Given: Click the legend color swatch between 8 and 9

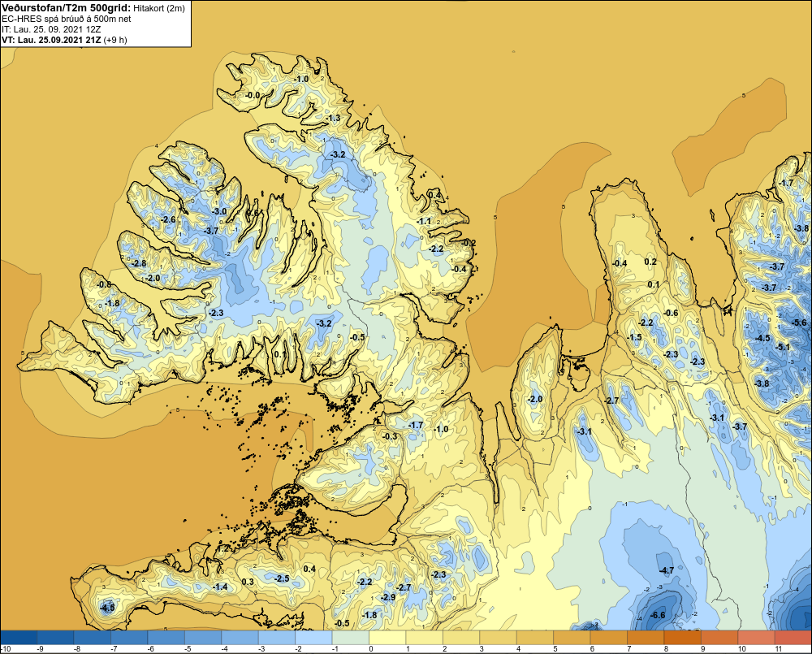Looking at the screenshot, I should click(x=683, y=638).
